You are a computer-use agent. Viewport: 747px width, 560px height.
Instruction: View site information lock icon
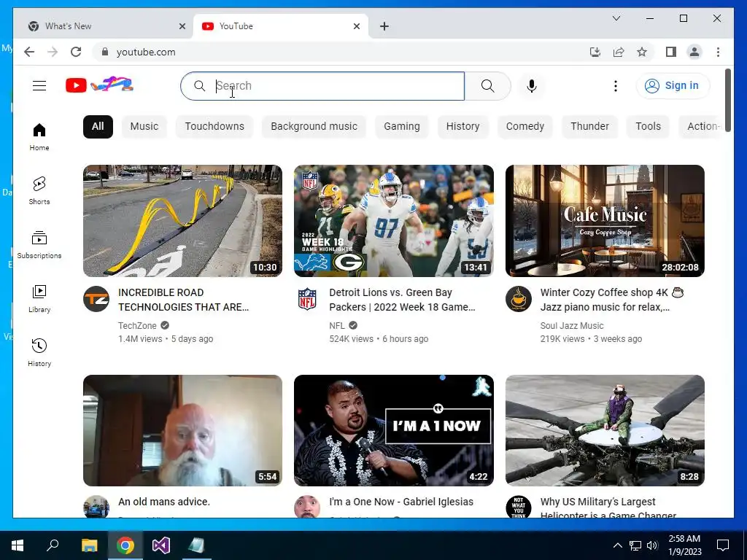pyautogui.click(x=105, y=52)
